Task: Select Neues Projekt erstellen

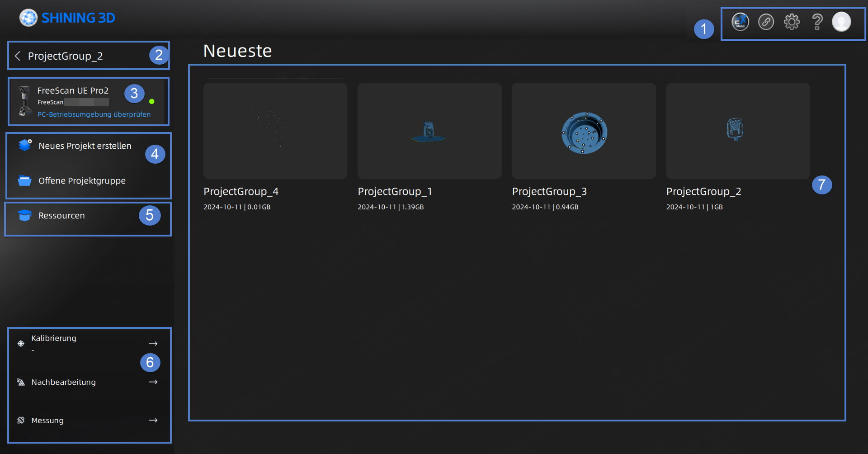Action: tap(85, 146)
